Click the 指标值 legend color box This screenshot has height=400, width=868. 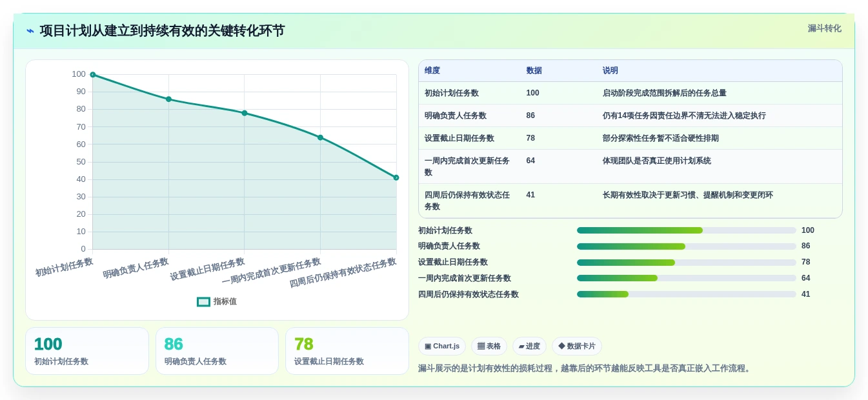pyautogui.click(x=203, y=301)
